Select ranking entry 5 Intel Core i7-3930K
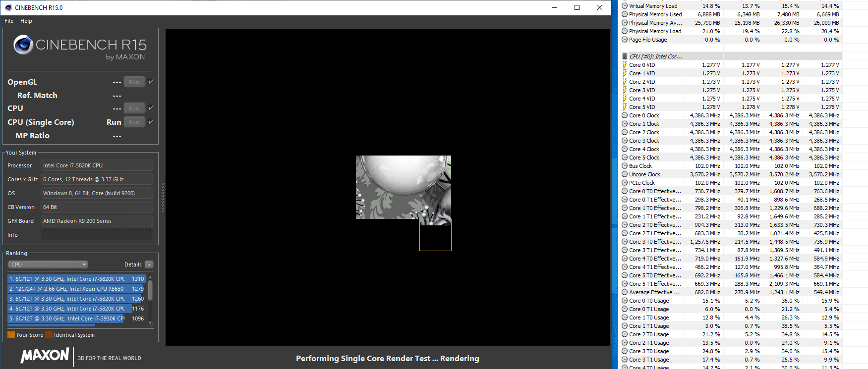Screen dimensions: 868x369 coord(77,318)
